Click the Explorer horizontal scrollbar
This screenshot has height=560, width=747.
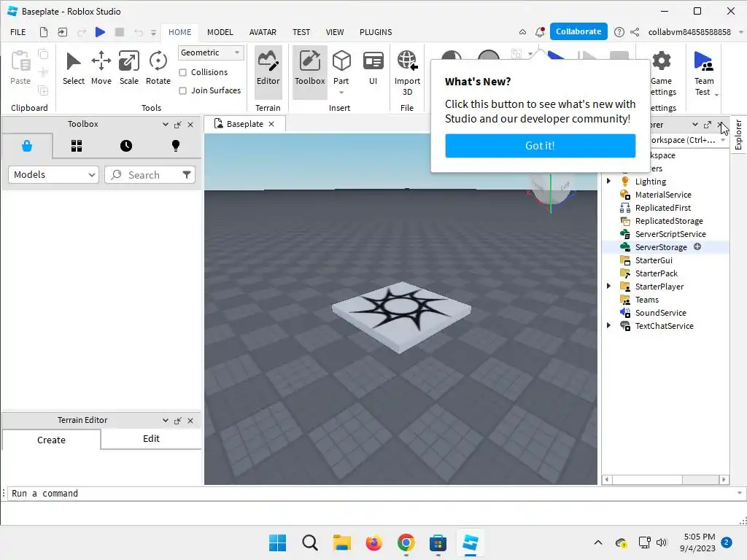[665, 480]
